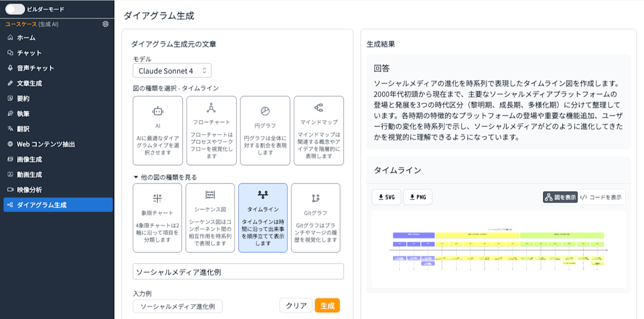Open the 要約 menu item
This screenshot has height=319, width=644.
pos(58,98)
